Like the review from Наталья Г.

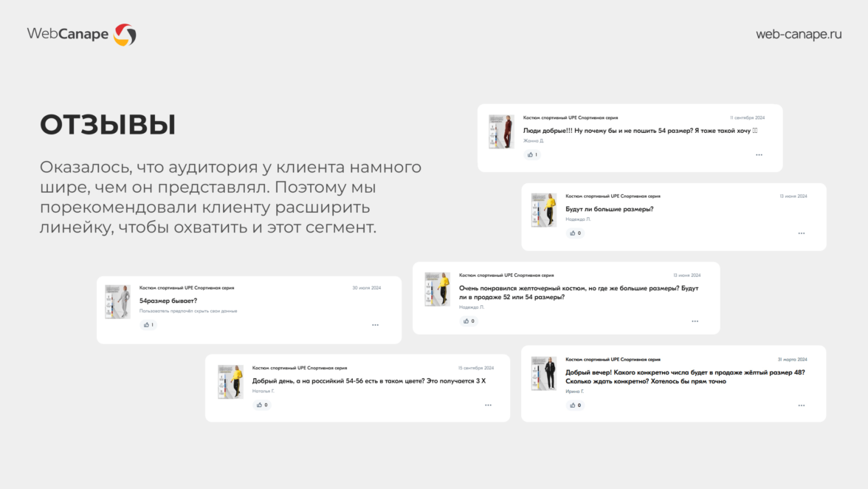262,405
